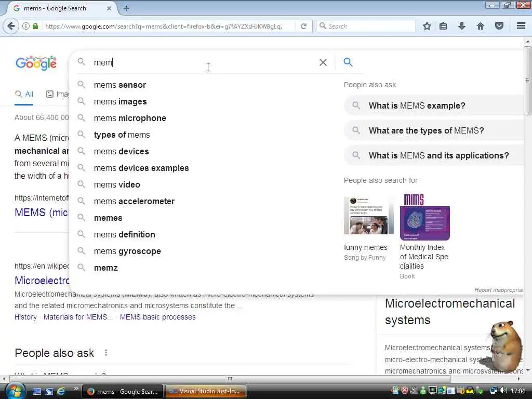
Task: Click the funny memes thumbnail
Action: click(369, 216)
